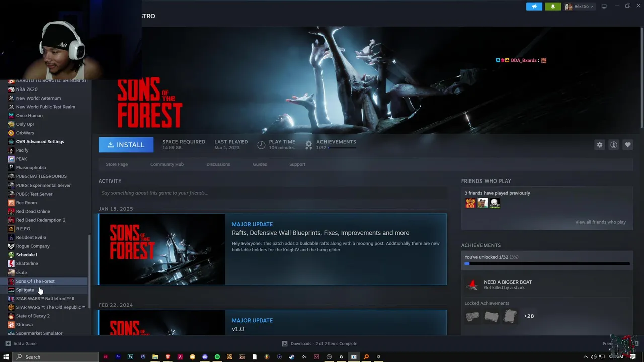Click the Play Time clock icon
The image size is (644, 362).
(261, 145)
